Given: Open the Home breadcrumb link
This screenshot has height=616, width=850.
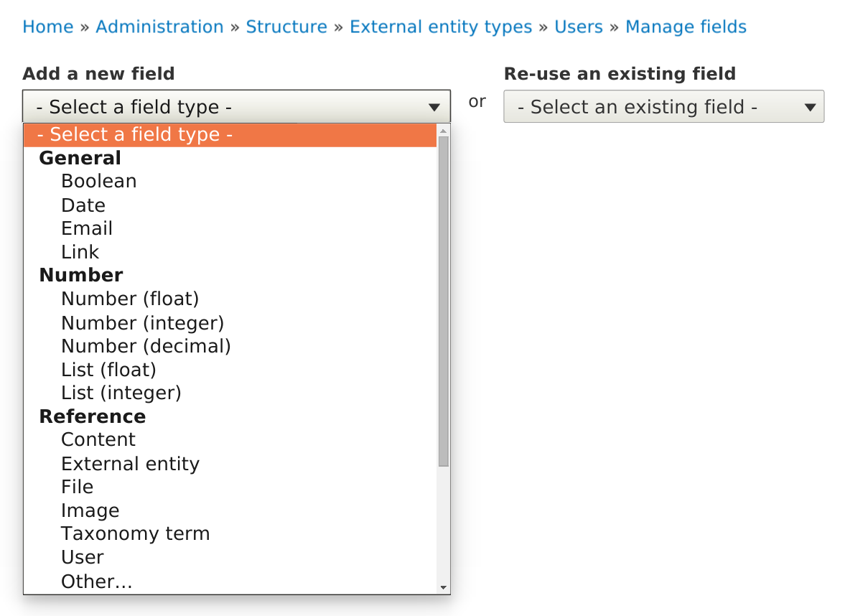Looking at the screenshot, I should coord(47,27).
